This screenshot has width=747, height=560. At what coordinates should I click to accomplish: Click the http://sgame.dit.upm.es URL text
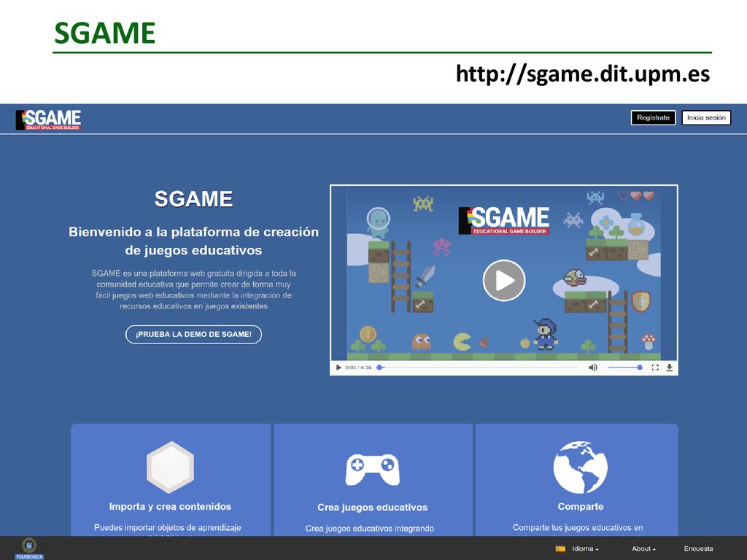[583, 74]
